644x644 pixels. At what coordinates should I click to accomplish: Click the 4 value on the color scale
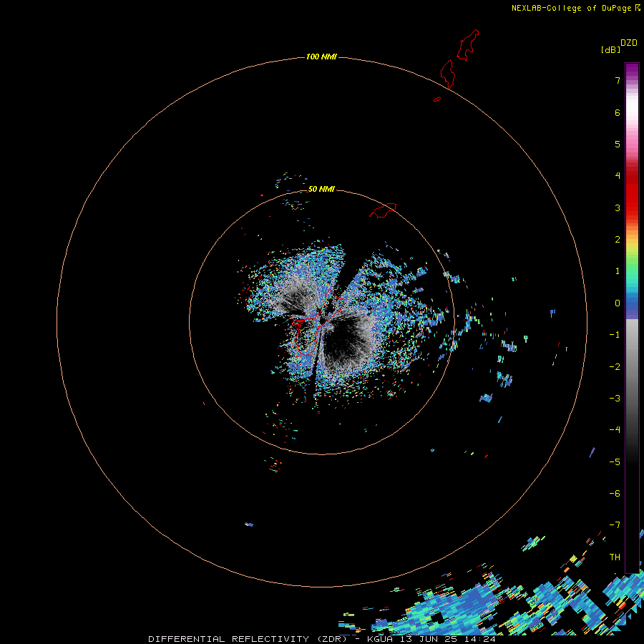coord(618,175)
